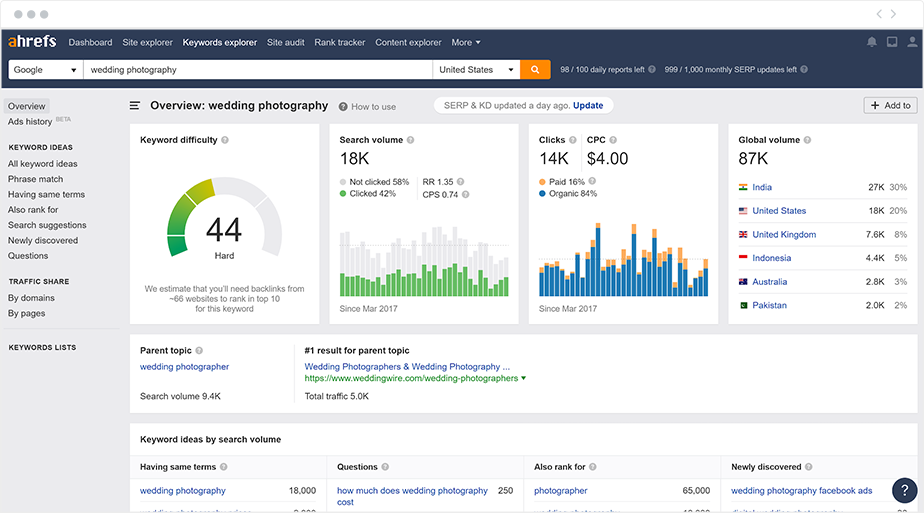Click the daily reports left info icon

[x=652, y=69]
